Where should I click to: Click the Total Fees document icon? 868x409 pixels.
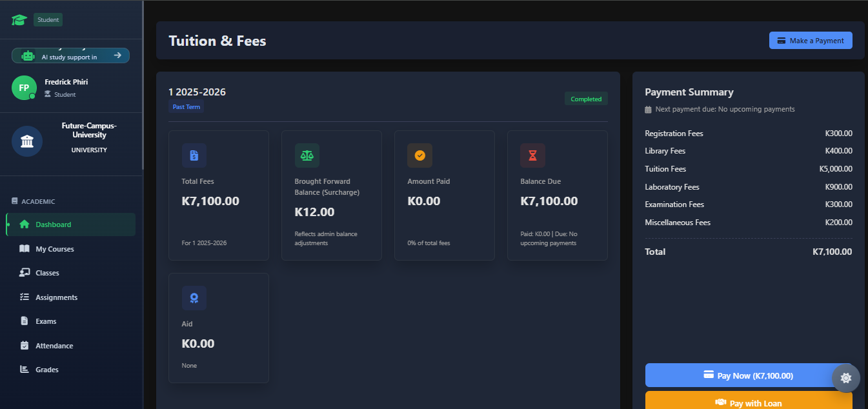(194, 155)
